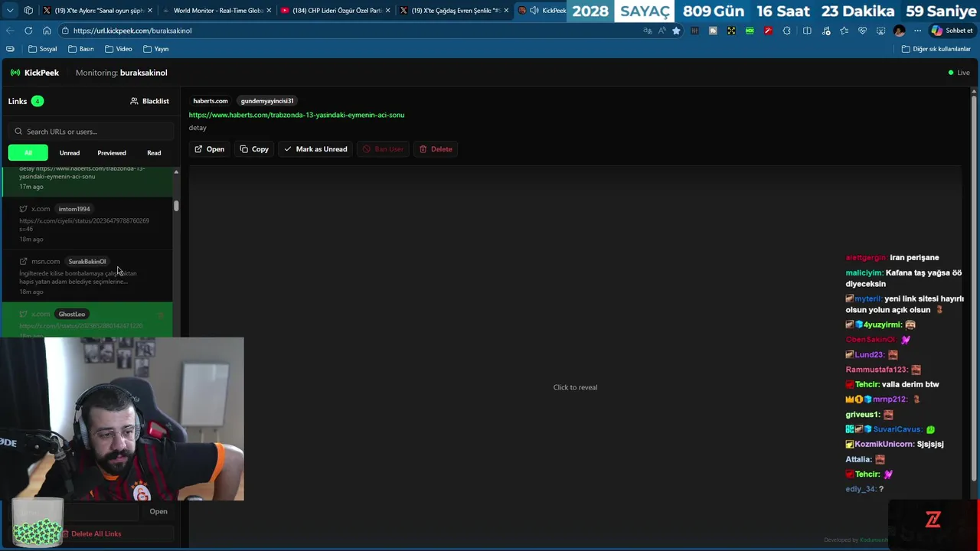Click the trash icon on GhostLeo row
The image size is (980, 551).
[161, 315]
